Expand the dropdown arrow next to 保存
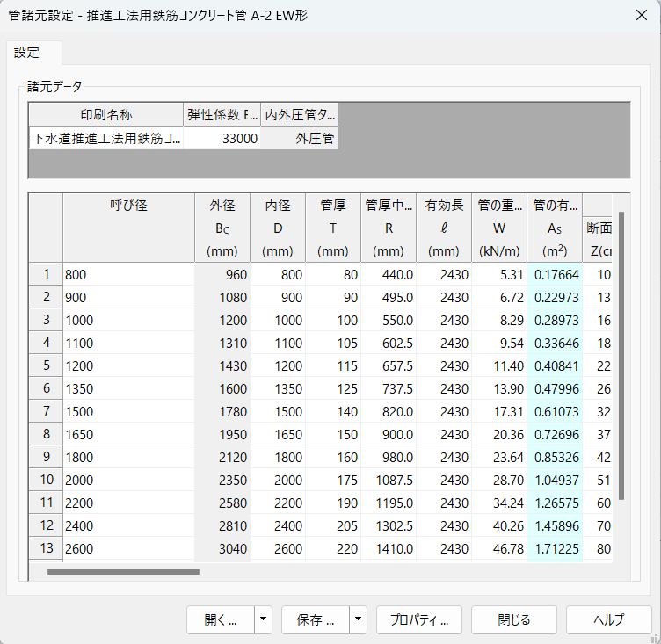661x644 pixels. (358, 619)
